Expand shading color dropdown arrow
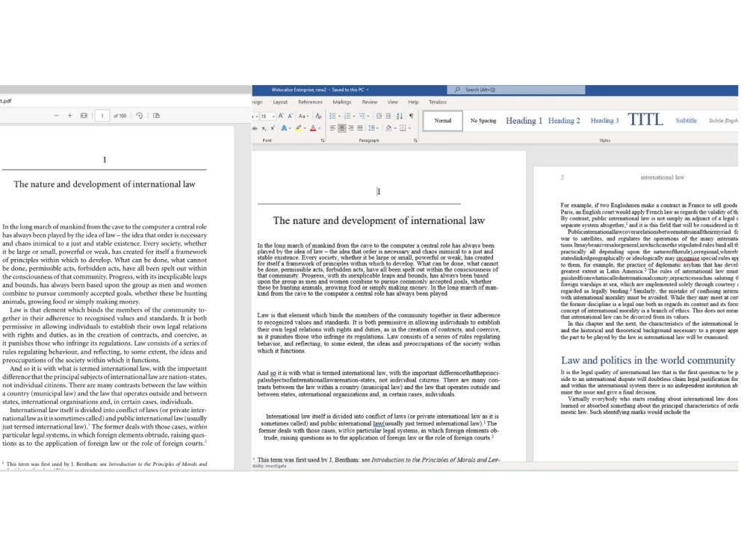The width and height of the screenshot is (747, 560). 395,128
